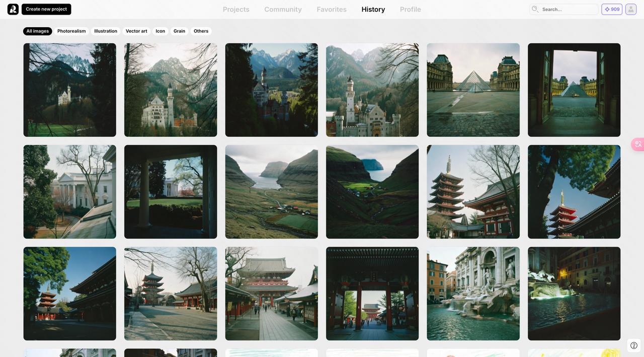644x357 pixels.
Task: Open the help question mark icon
Action: [634, 345]
